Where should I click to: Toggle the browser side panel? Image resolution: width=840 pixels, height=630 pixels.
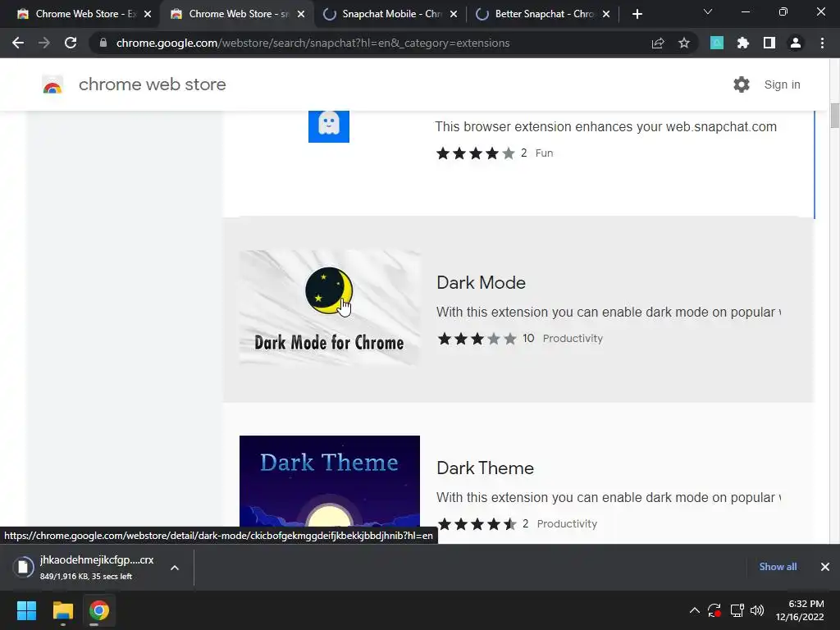click(769, 43)
